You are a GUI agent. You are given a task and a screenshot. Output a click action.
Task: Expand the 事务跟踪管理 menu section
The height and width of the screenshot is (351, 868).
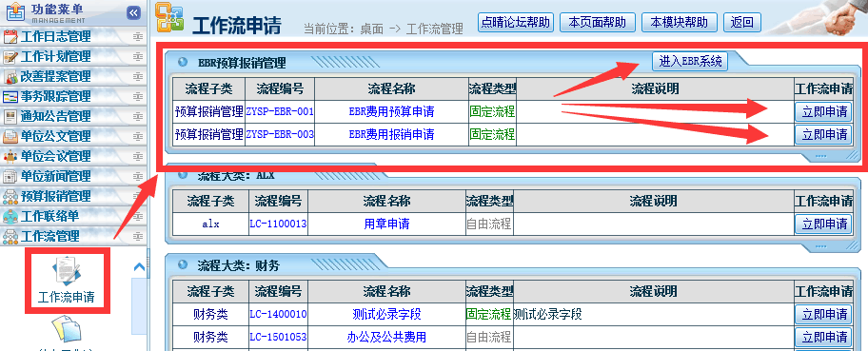(x=138, y=97)
